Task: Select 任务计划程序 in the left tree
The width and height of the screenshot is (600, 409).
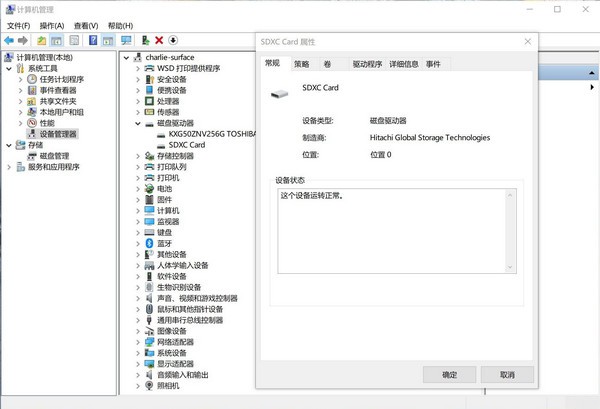Action: click(62, 79)
